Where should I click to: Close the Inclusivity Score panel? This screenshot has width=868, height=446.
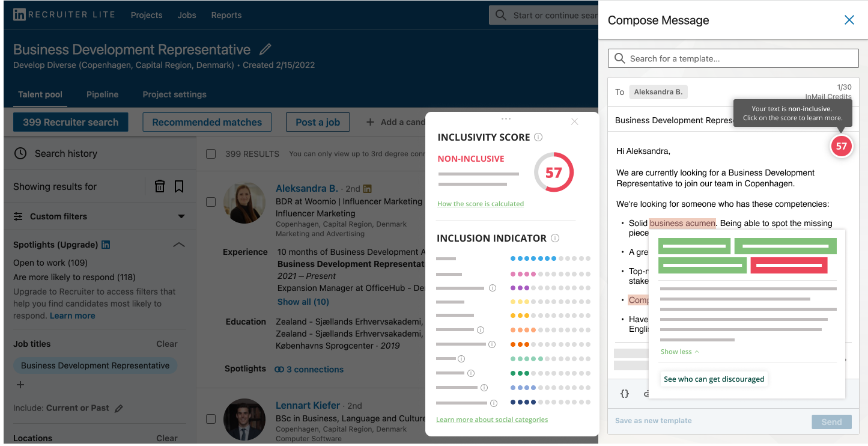point(575,121)
